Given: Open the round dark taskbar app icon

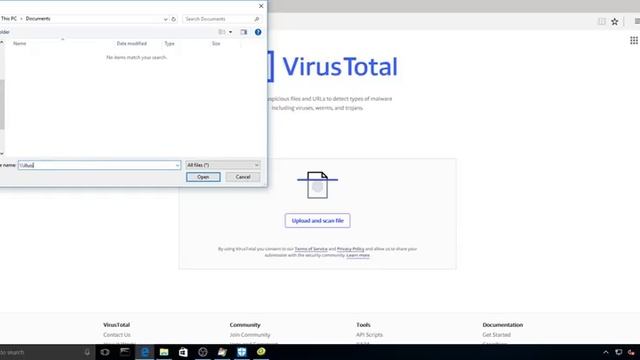Looking at the screenshot, I should click(x=203, y=352).
